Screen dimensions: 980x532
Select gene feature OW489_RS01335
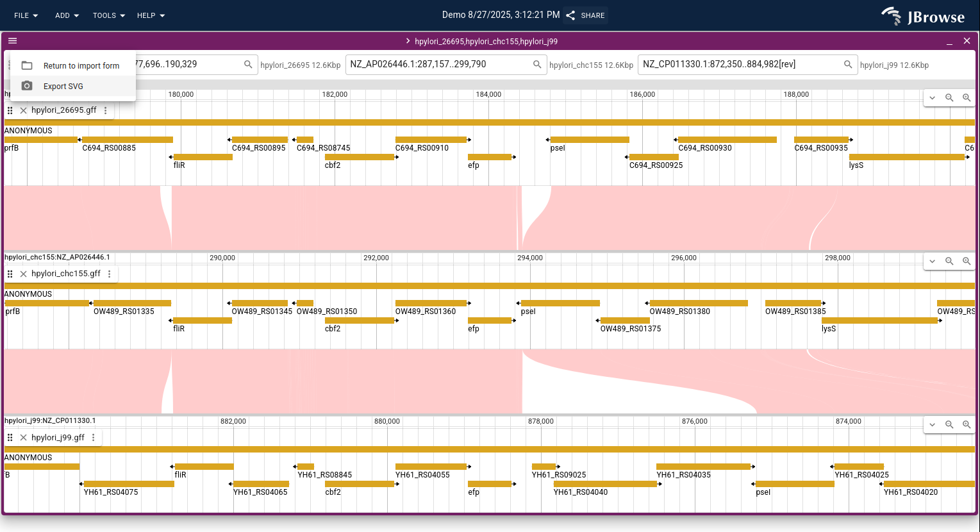tap(132, 303)
